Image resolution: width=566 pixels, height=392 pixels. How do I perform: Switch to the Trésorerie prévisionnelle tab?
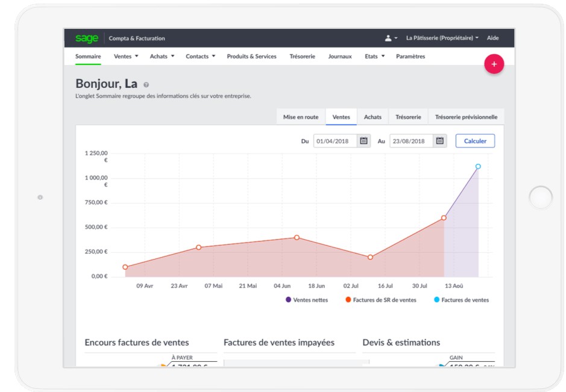(466, 117)
